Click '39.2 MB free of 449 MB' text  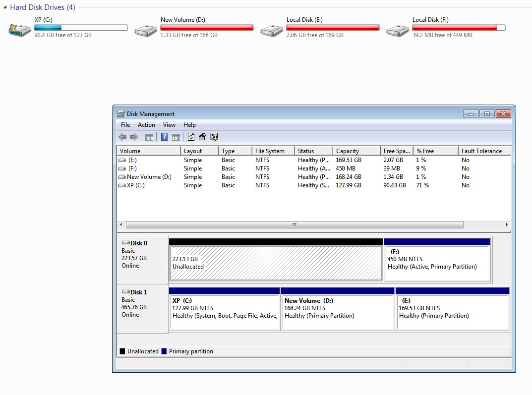[442, 35]
